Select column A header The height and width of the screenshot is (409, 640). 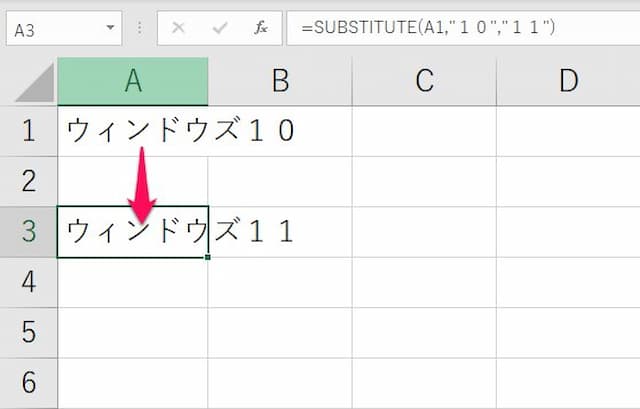pyautogui.click(x=133, y=82)
